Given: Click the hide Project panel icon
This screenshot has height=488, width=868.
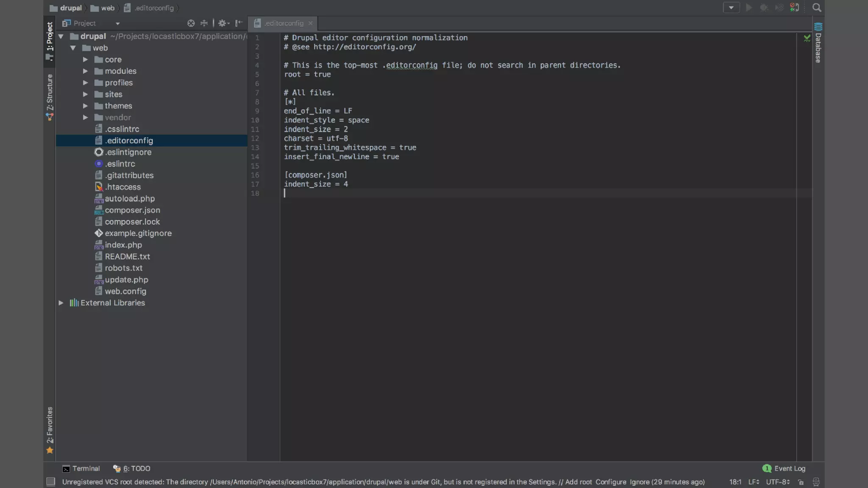Looking at the screenshot, I should click(239, 23).
